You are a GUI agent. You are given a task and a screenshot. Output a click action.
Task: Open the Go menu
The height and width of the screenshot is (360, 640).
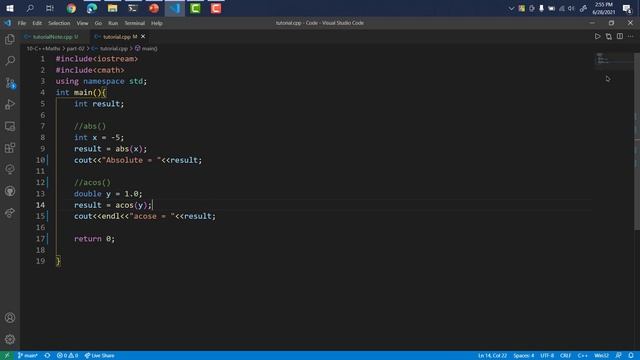pos(98,23)
